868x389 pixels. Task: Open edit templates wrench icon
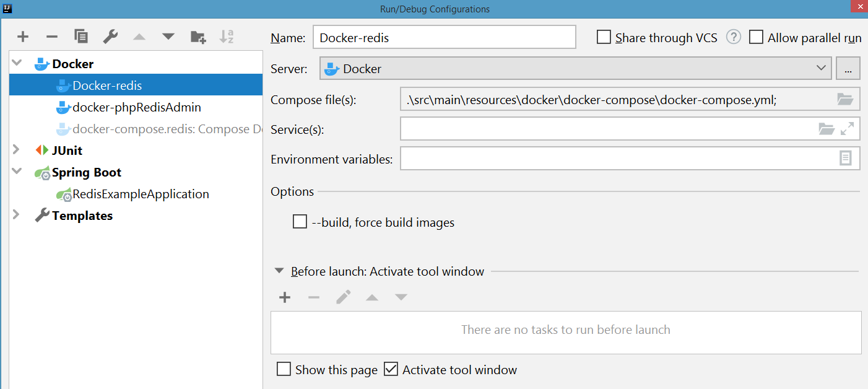point(110,37)
